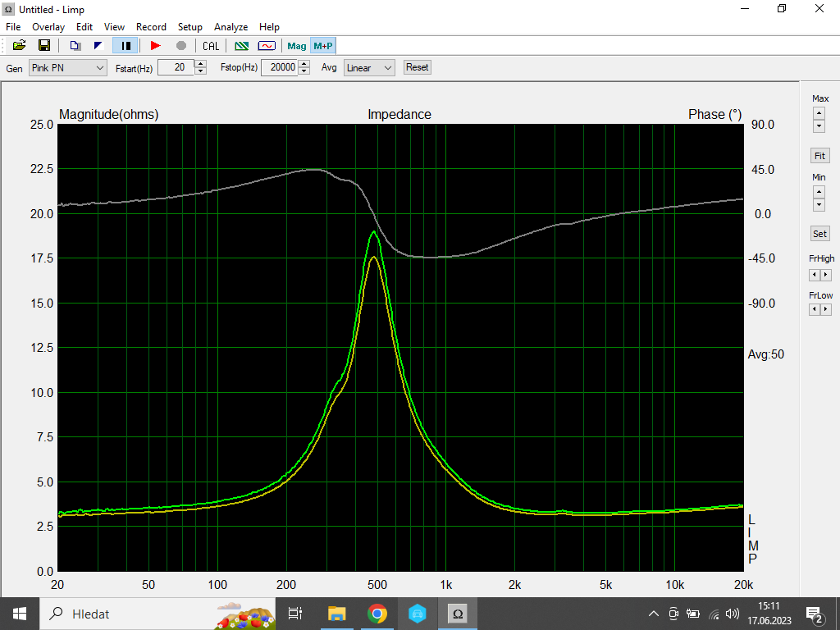Toggle the pause button in the toolbar
The width and height of the screenshot is (840, 630).
(x=126, y=46)
